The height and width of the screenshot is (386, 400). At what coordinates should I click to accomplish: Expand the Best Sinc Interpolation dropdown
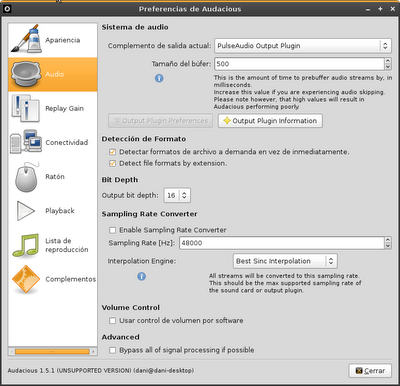tap(285, 261)
